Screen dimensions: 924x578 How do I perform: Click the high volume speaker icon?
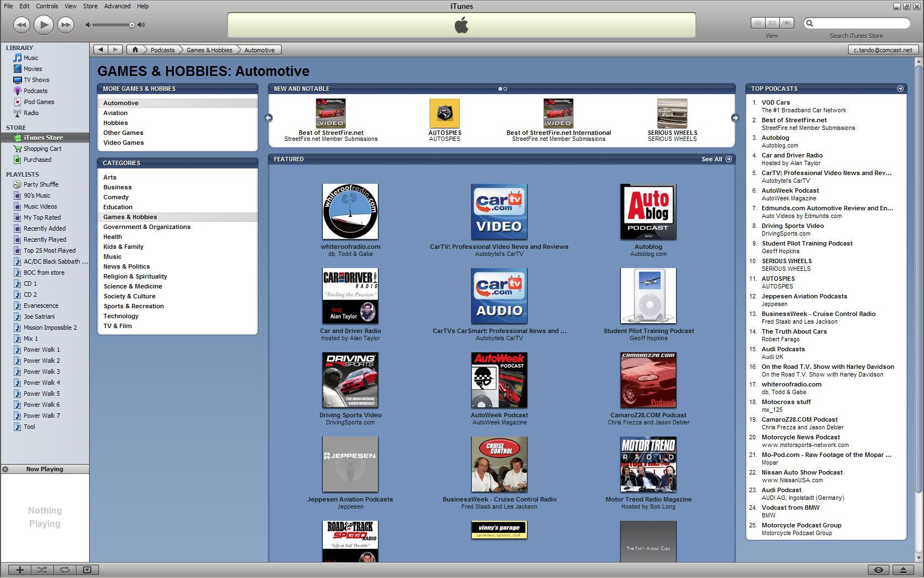pos(141,25)
